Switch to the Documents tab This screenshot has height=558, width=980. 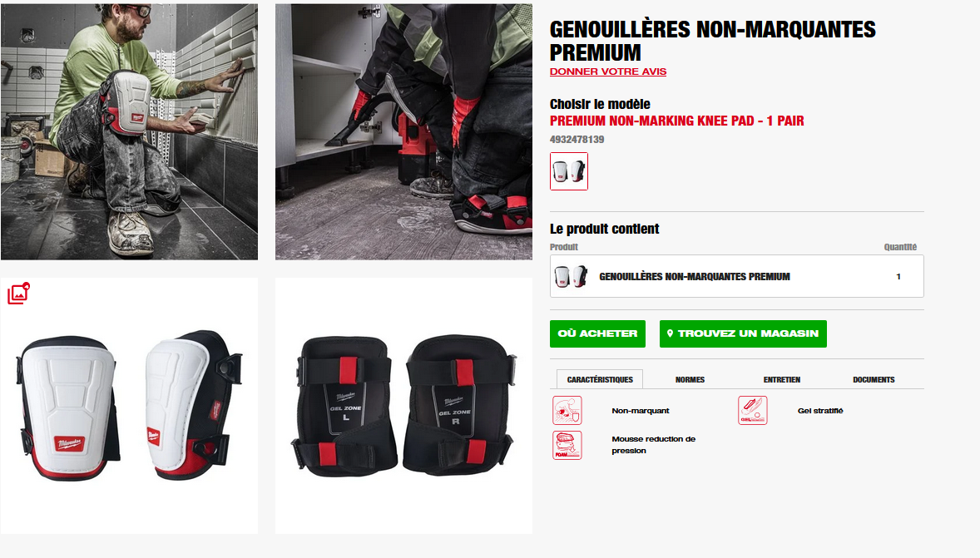pyautogui.click(x=874, y=379)
